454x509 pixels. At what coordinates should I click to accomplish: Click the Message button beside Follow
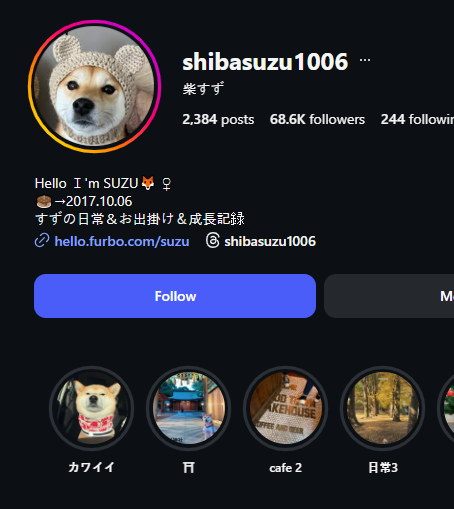[389, 296]
